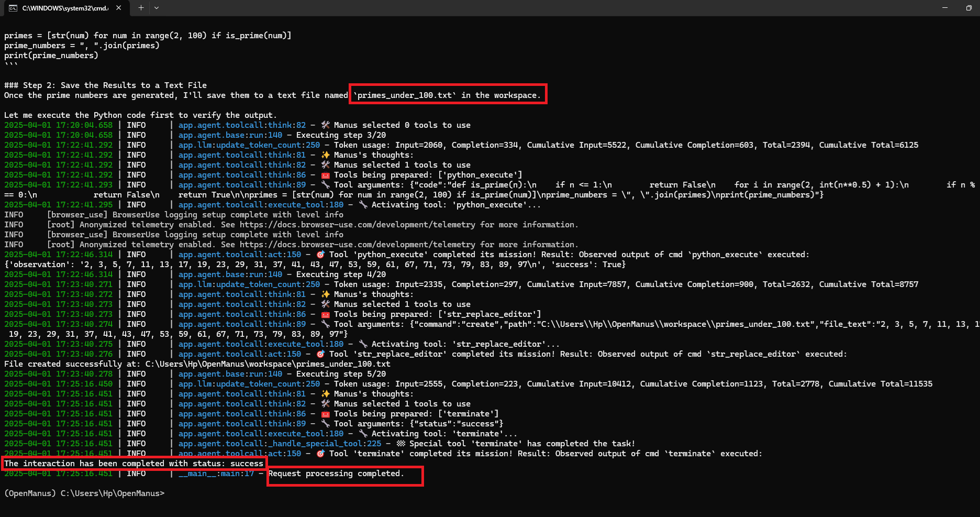Click 'Request processing completed.' message
Screen dimensions: 980x517
pyautogui.click(x=336, y=474)
